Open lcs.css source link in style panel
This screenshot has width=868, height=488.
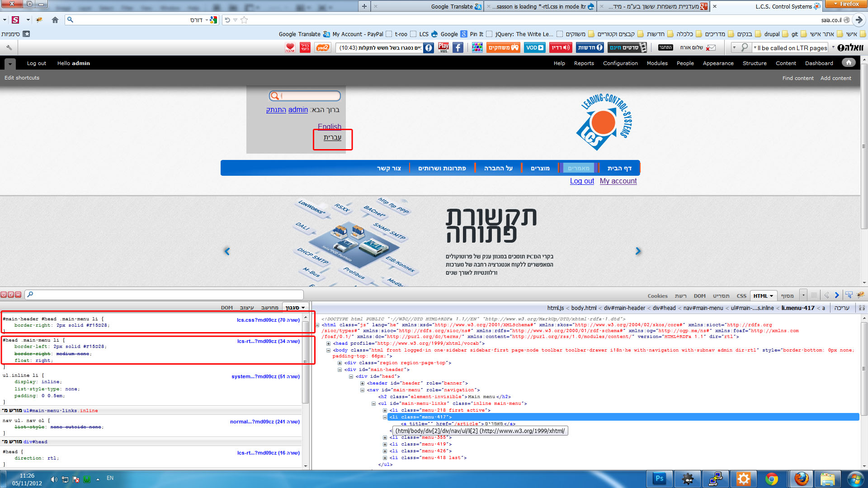point(268,319)
